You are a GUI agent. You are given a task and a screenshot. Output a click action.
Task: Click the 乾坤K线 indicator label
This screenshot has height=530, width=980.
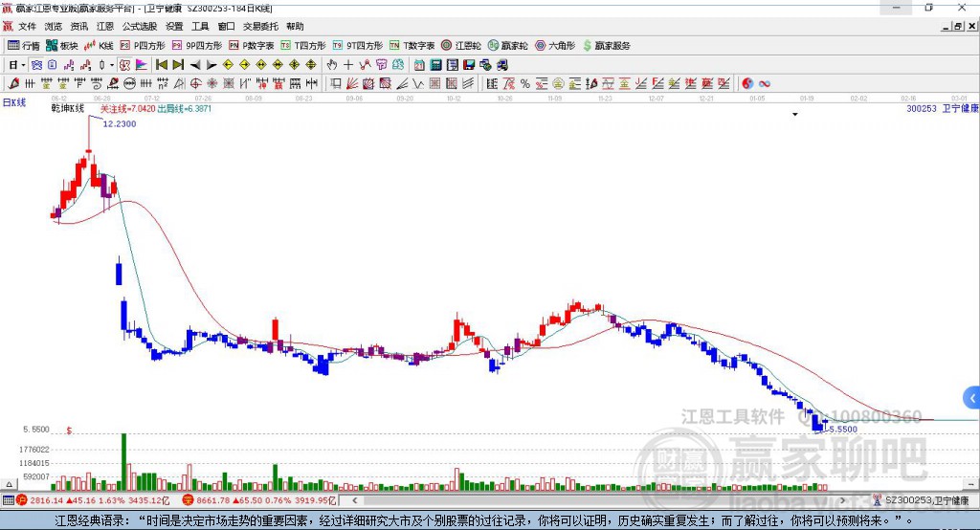(68, 108)
